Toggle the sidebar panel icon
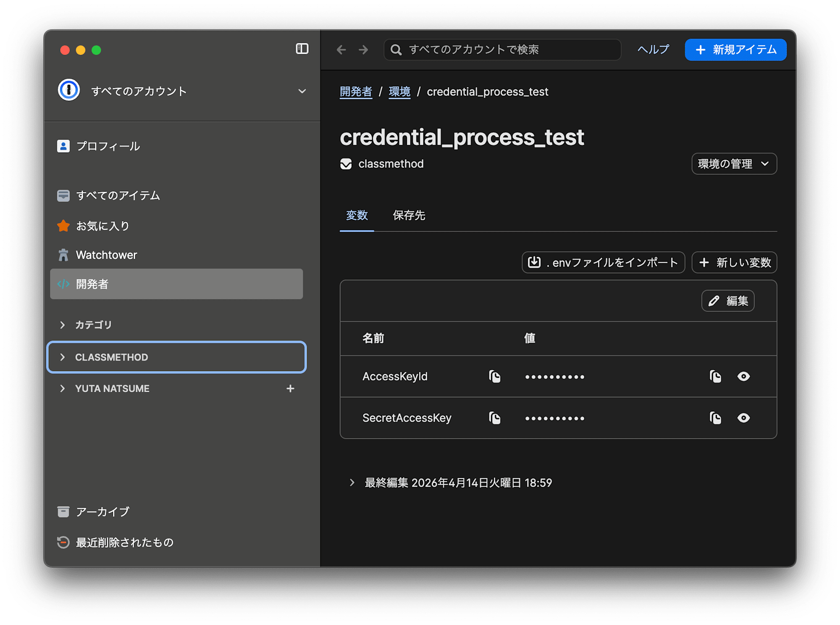Image resolution: width=840 pixels, height=625 pixels. pyautogui.click(x=302, y=49)
